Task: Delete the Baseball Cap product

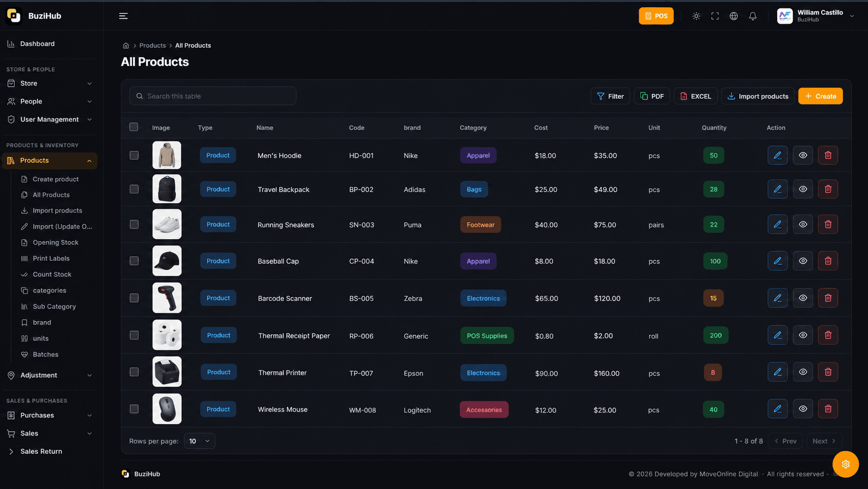Action: pyautogui.click(x=828, y=261)
